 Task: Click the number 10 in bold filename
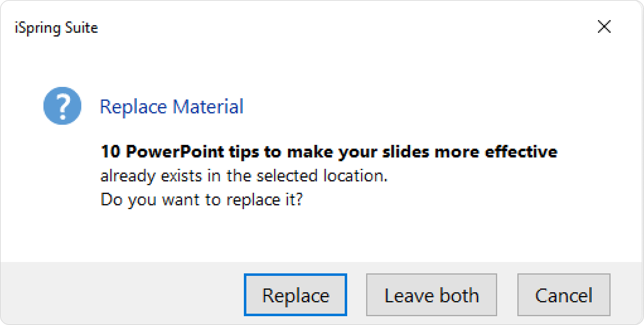(x=110, y=151)
